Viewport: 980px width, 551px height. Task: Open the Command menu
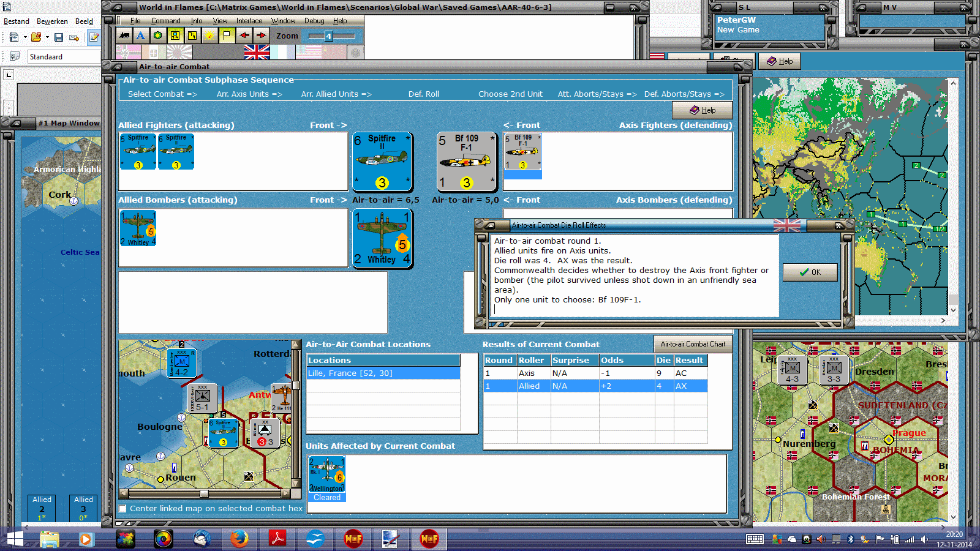coord(165,21)
